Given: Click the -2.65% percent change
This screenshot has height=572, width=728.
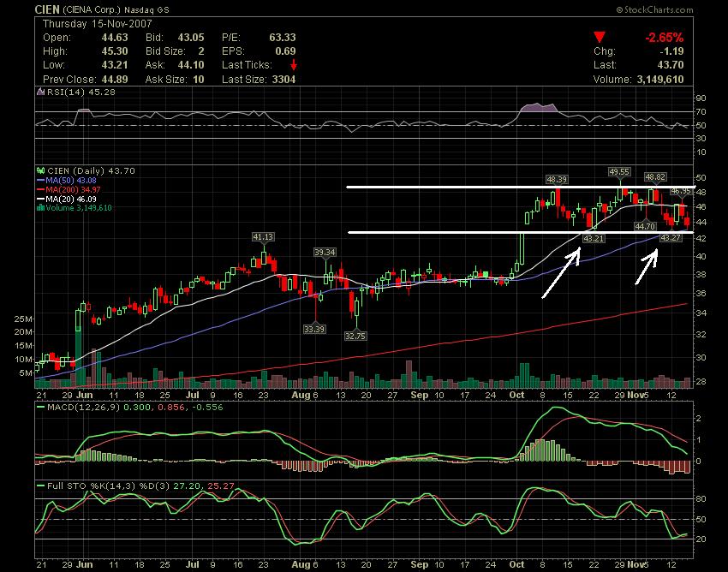Looking at the screenshot, I should coord(664,38).
